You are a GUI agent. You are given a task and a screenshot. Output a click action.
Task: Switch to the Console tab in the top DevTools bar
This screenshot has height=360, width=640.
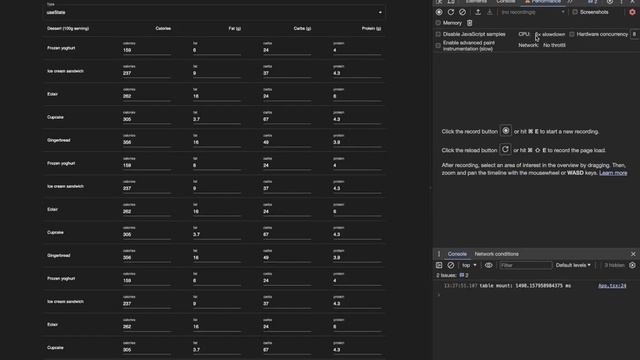tap(506, 2)
